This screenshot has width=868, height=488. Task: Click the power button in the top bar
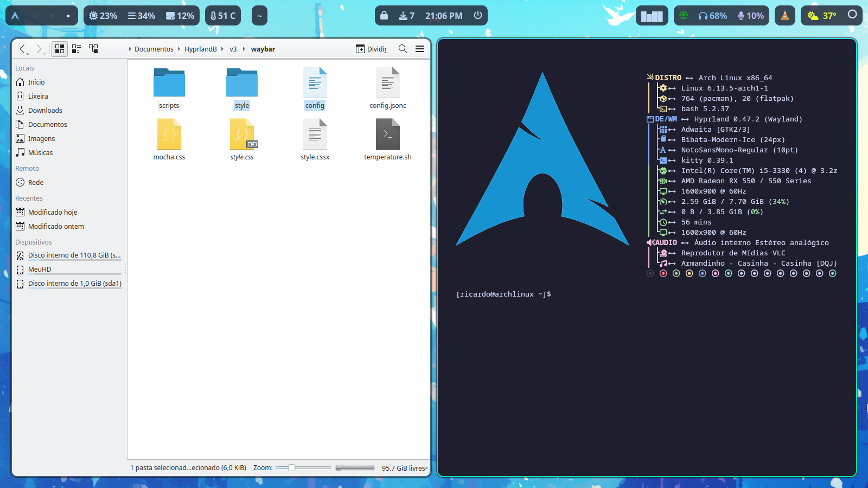point(476,15)
